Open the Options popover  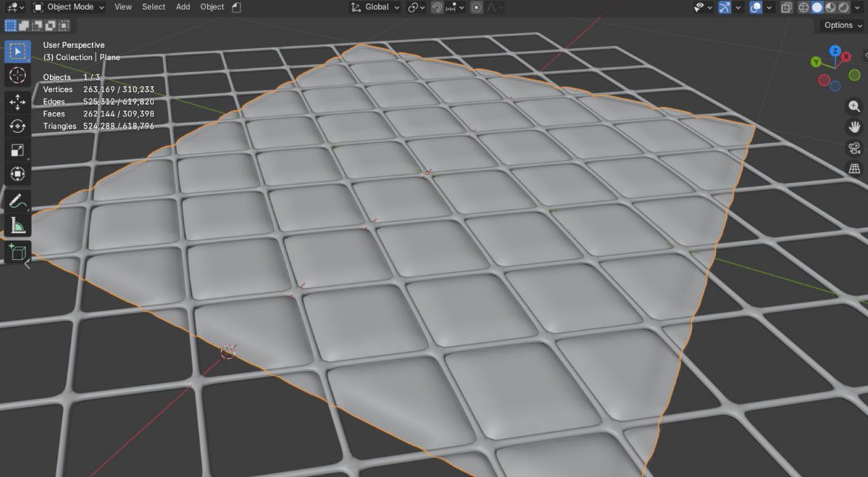click(x=843, y=25)
